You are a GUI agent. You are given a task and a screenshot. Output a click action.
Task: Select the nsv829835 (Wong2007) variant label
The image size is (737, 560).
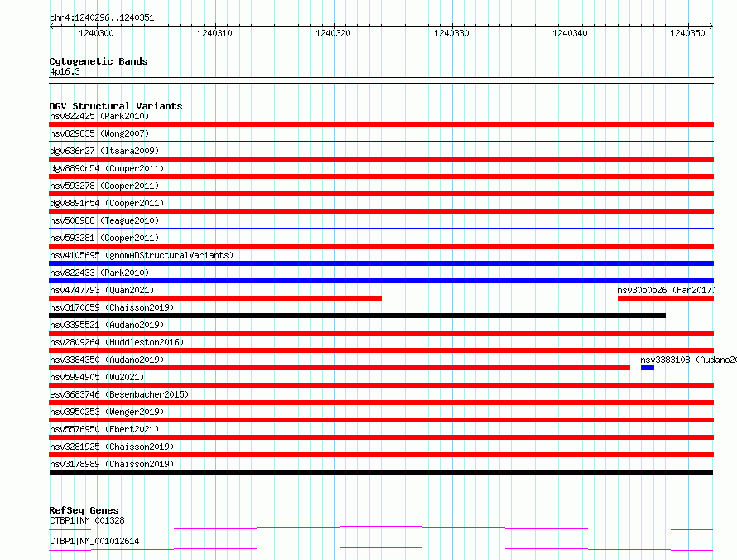pyautogui.click(x=99, y=133)
